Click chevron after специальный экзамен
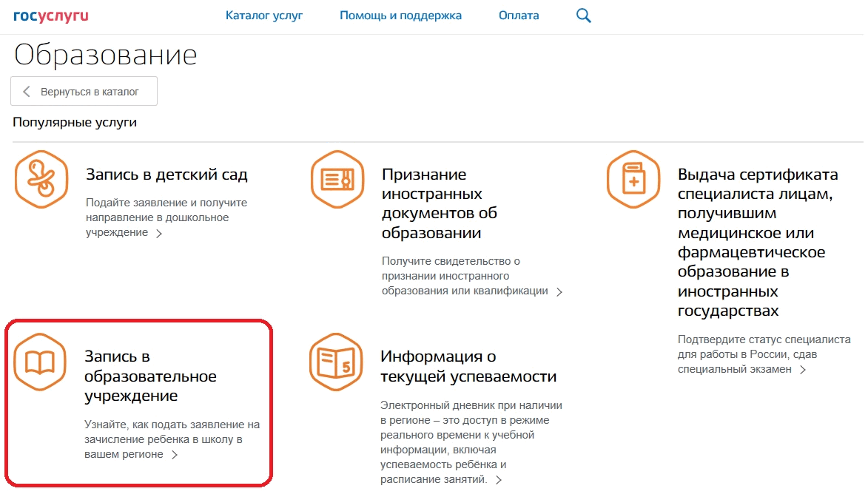 (803, 370)
